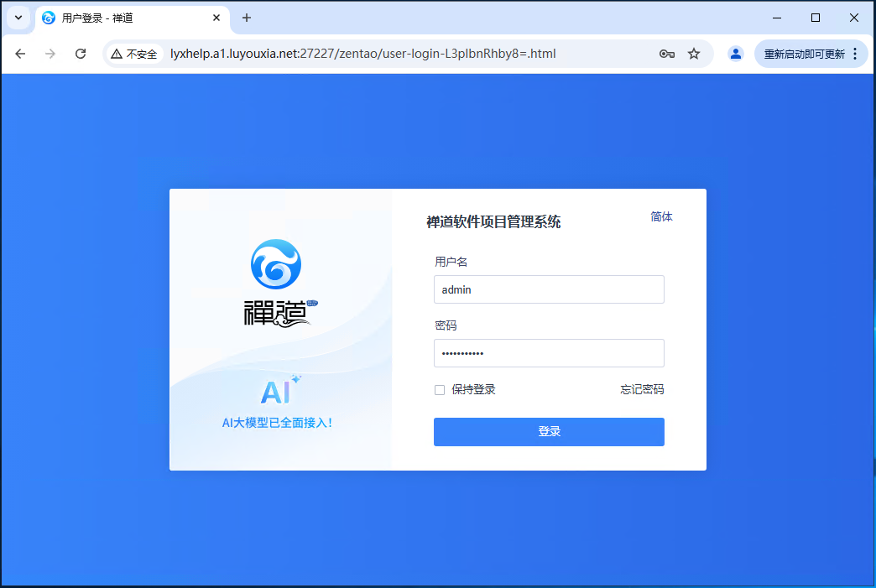
Task: Click the 禅道软件项目管理系统 heading
Action: pyautogui.click(x=493, y=221)
